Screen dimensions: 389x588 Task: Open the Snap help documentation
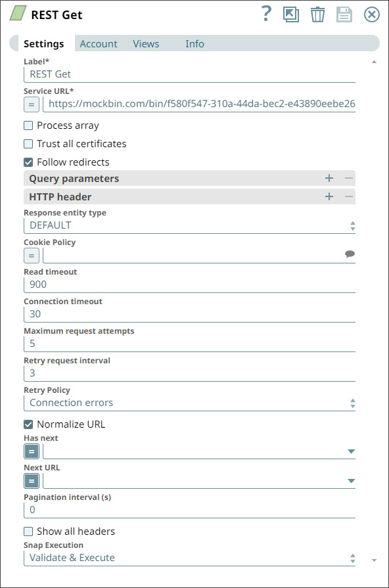(265, 14)
